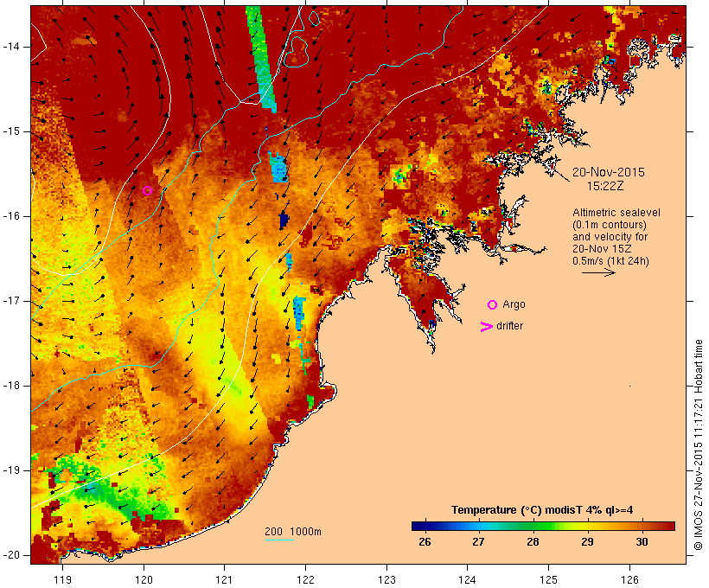The height and width of the screenshot is (588, 709).
Task: Click the colorbar value 30
Action: tap(642, 542)
